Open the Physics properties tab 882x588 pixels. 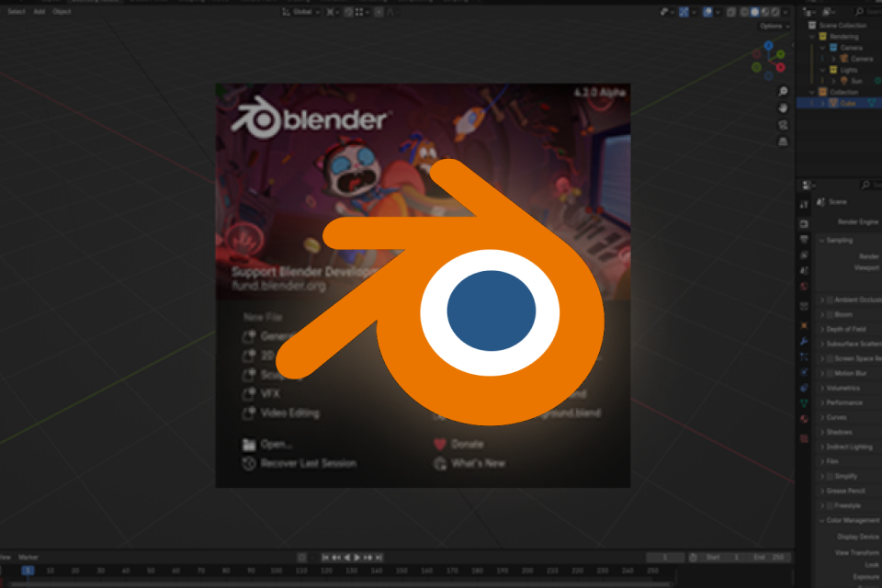(x=805, y=372)
